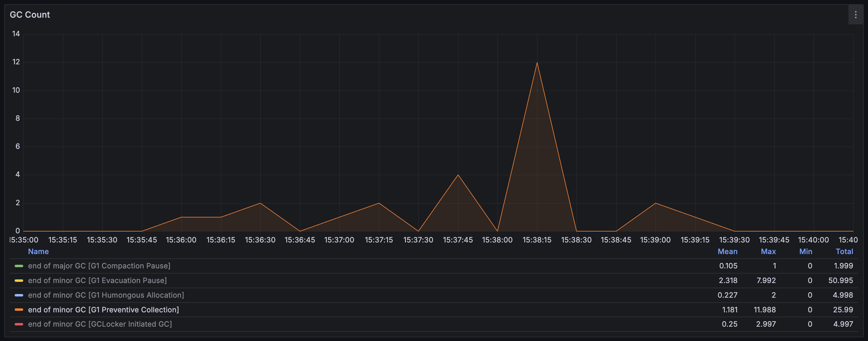Image resolution: width=868 pixels, height=341 pixels.
Task: Sort legend by Name column
Action: click(x=38, y=251)
